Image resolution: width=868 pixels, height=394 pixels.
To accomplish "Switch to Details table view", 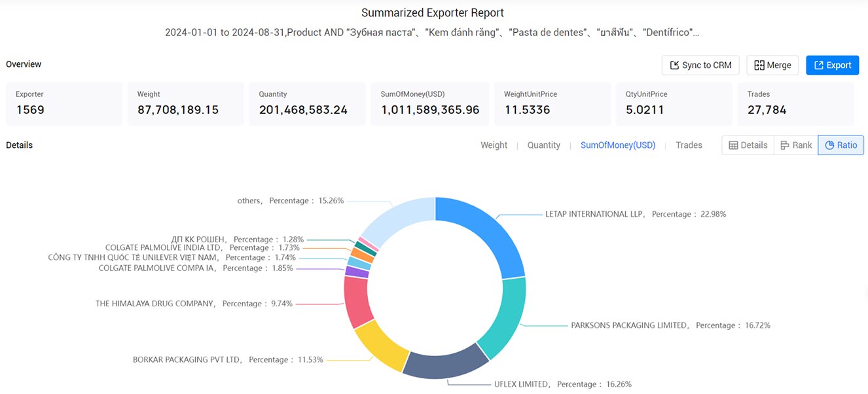I will pos(748,145).
